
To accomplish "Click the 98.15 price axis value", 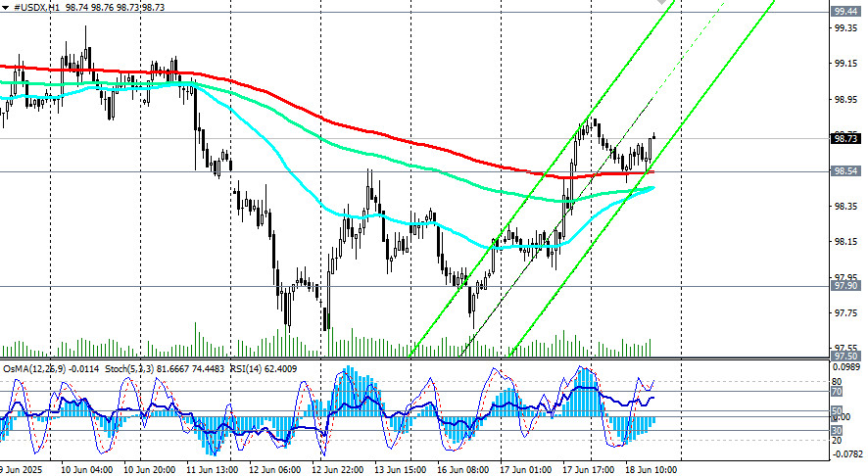I will [845, 242].
